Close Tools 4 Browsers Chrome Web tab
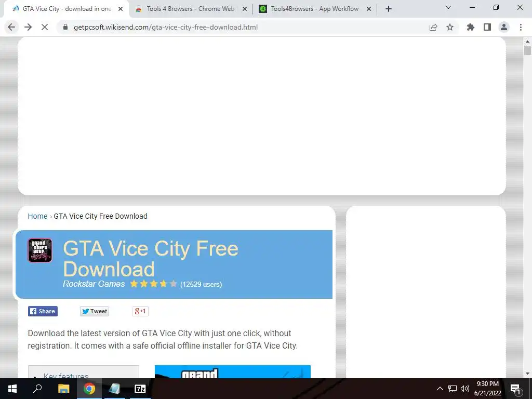This screenshot has width=532, height=399. [244, 9]
